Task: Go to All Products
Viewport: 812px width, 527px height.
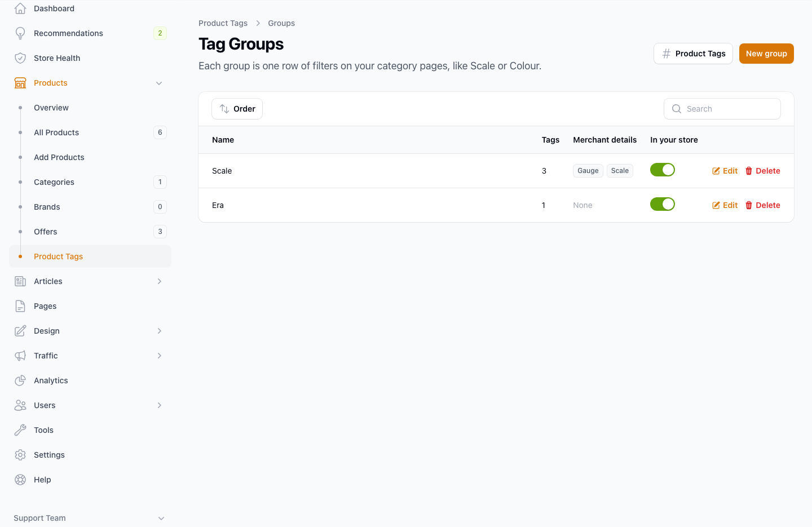Action: (x=90, y=132)
